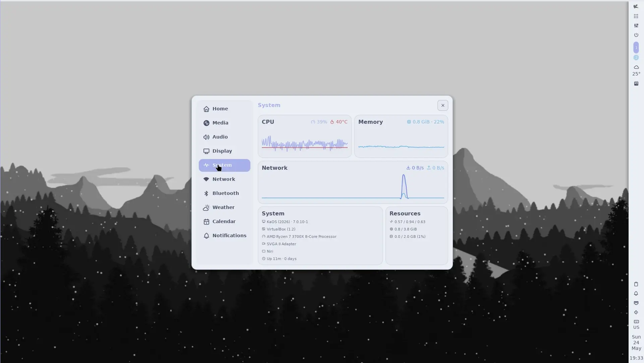Screen dimensions: 644x363
Task: Click the volume speaker icon in bar
Action: pyautogui.click(x=636, y=312)
